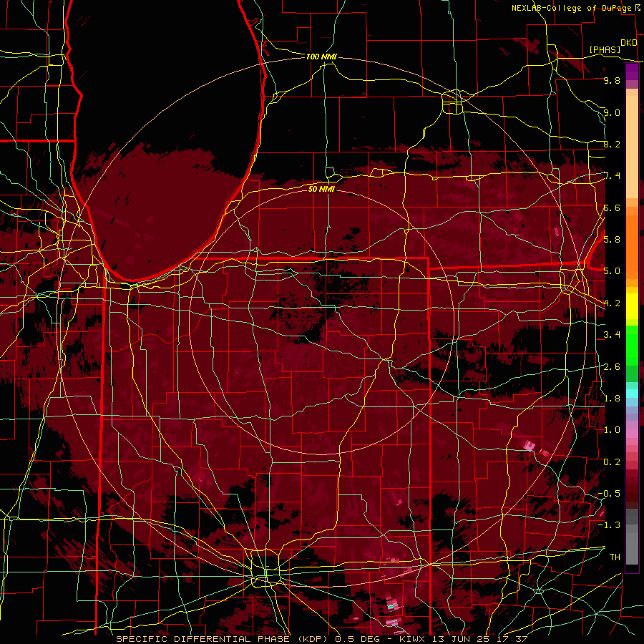
Task: Select the 0.2 value on the color scale
Action: coord(612,462)
